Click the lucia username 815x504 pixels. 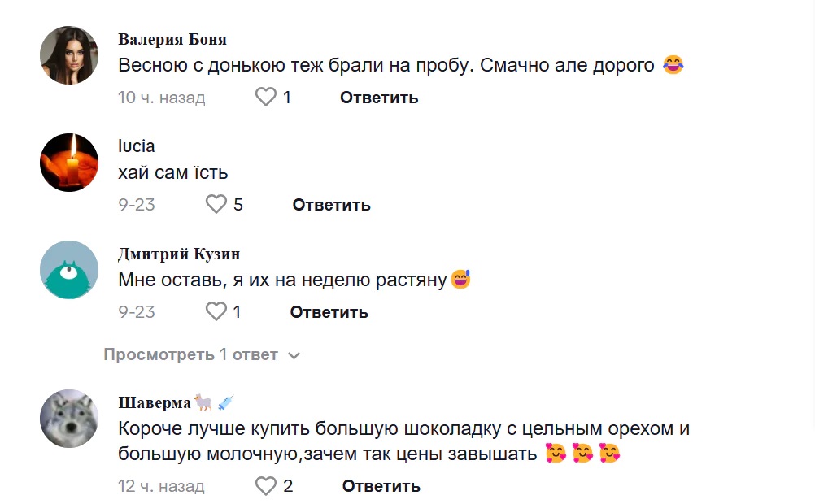click(137, 146)
